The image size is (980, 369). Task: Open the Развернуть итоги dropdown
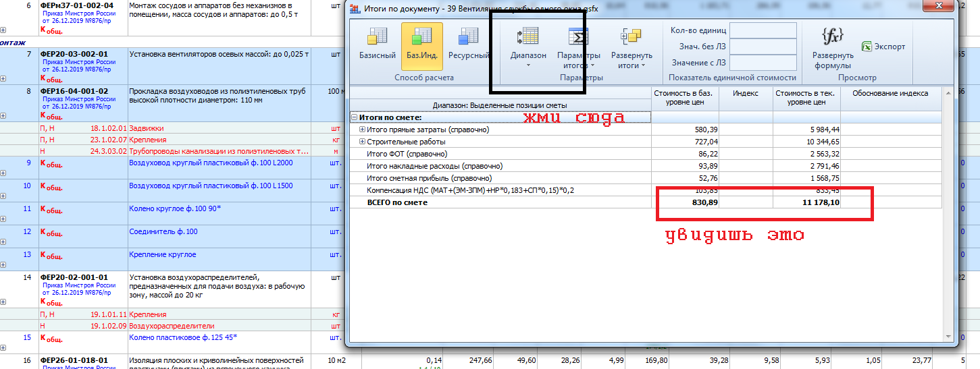click(631, 47)
